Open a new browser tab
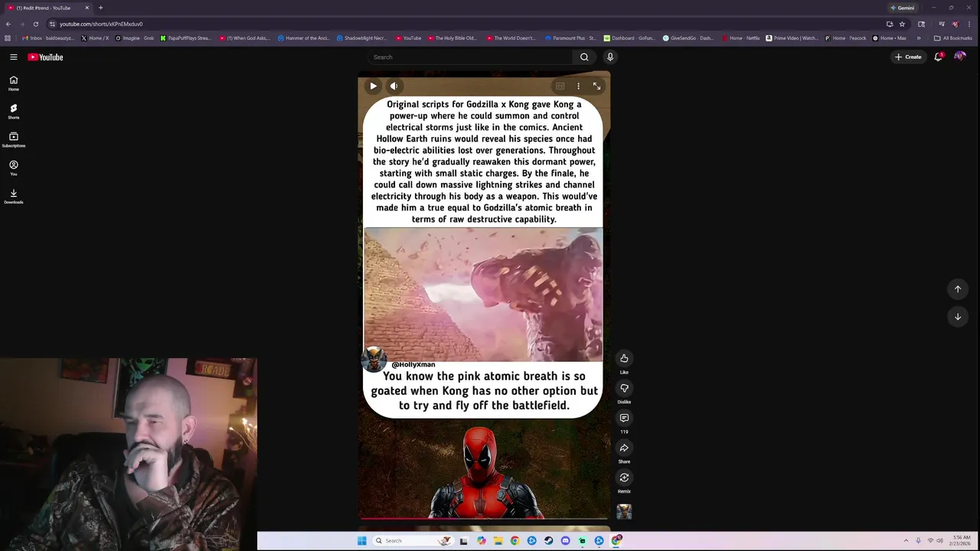Viewport: 980px width, 551px height. (x=100, y=8)
